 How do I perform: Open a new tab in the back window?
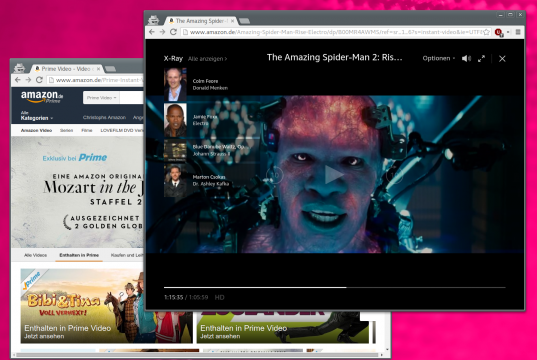coord(110,69)
